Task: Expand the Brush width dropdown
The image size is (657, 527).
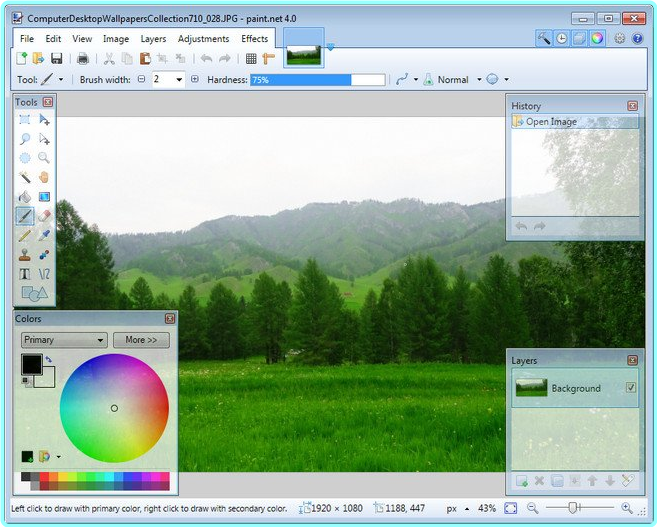Action: tap(179, 80)
